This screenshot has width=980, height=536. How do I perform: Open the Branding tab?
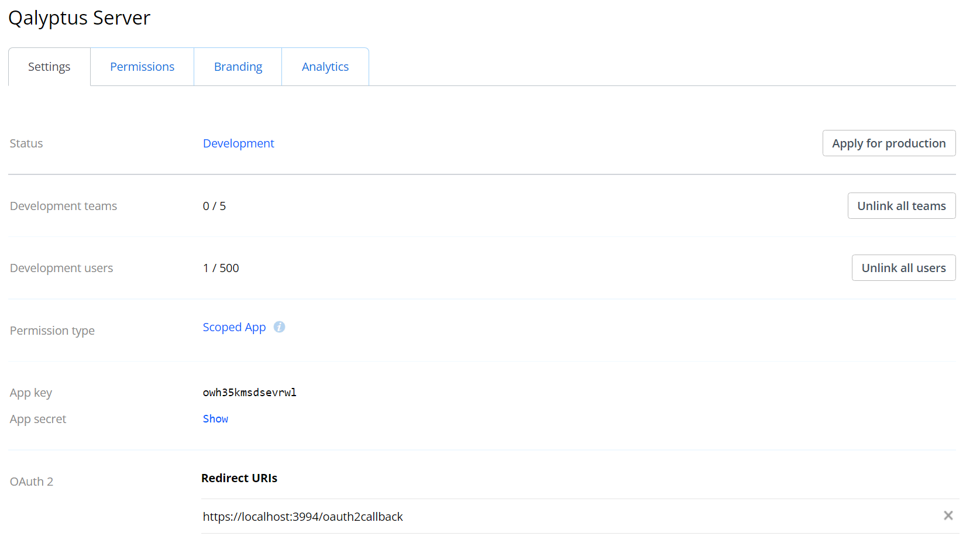point(238,66)
